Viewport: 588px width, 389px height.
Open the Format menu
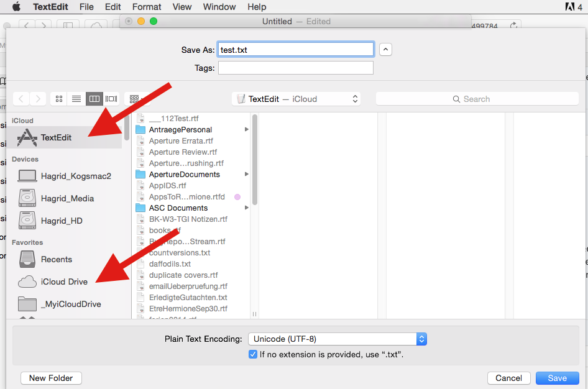tap(147, 7)
